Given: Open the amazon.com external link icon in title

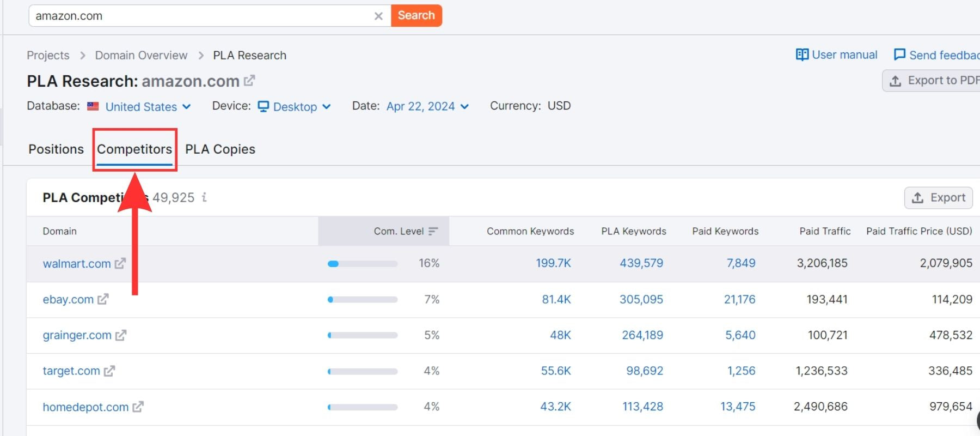Looking at the screenshot, I should point(249,81).
